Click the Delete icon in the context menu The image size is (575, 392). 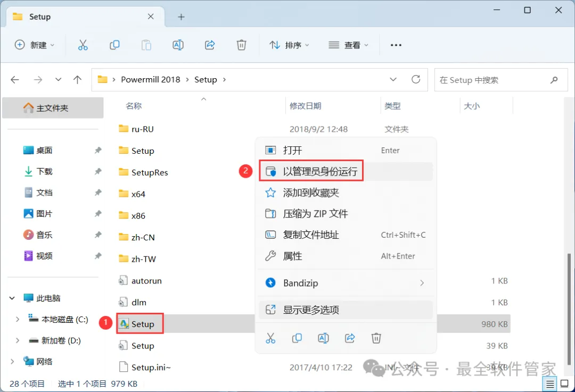pos(376,338)
